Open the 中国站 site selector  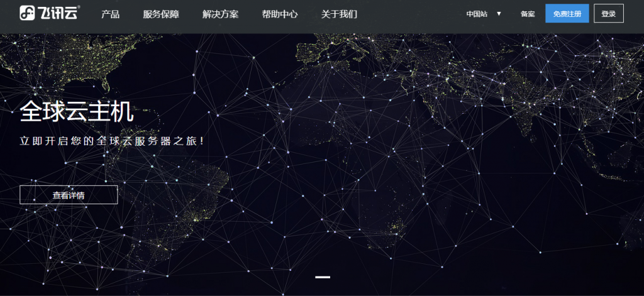coord(477,14)
